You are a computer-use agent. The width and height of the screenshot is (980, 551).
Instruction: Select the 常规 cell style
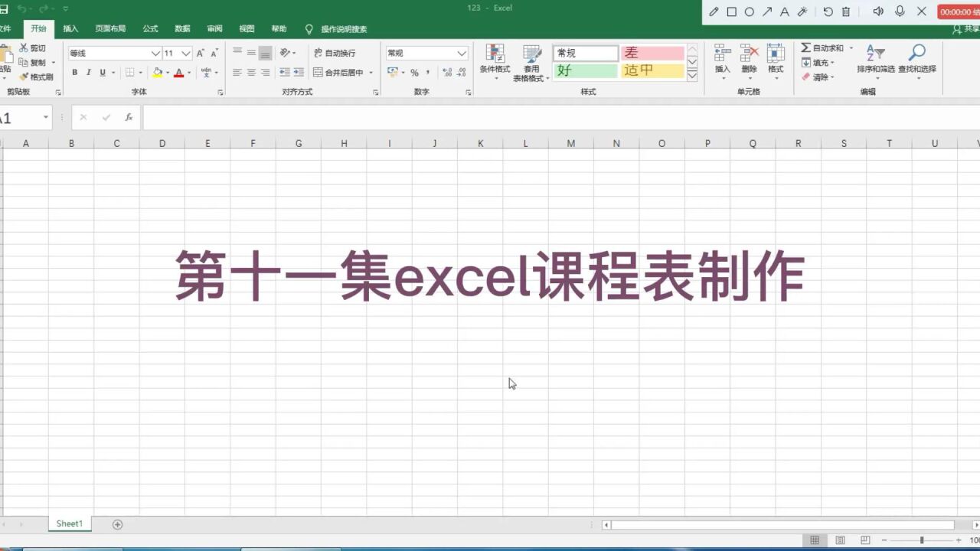(586, 53)
